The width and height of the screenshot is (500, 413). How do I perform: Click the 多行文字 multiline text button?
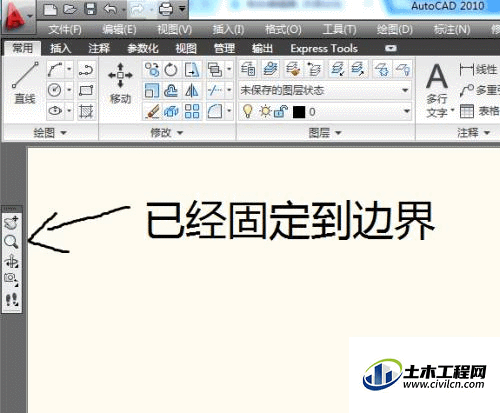point(437,90)
